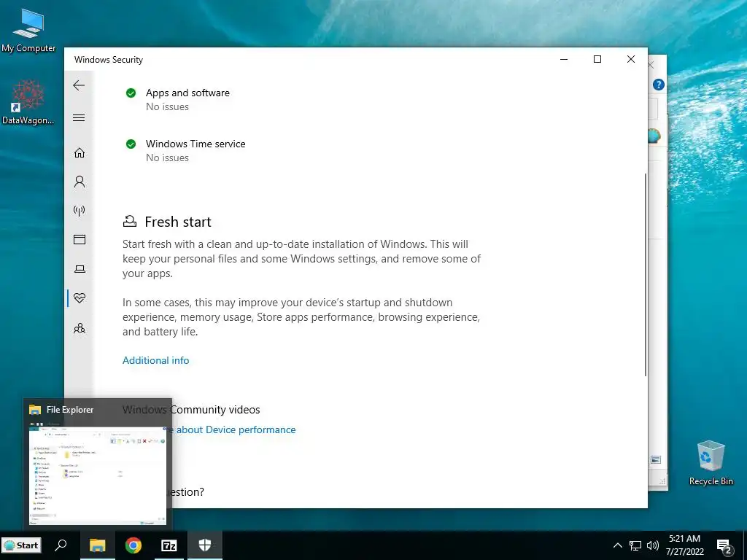This screenshot has width=747, height=560.
Task: Open the hamburger navigation menu
Action: (79, 117)
